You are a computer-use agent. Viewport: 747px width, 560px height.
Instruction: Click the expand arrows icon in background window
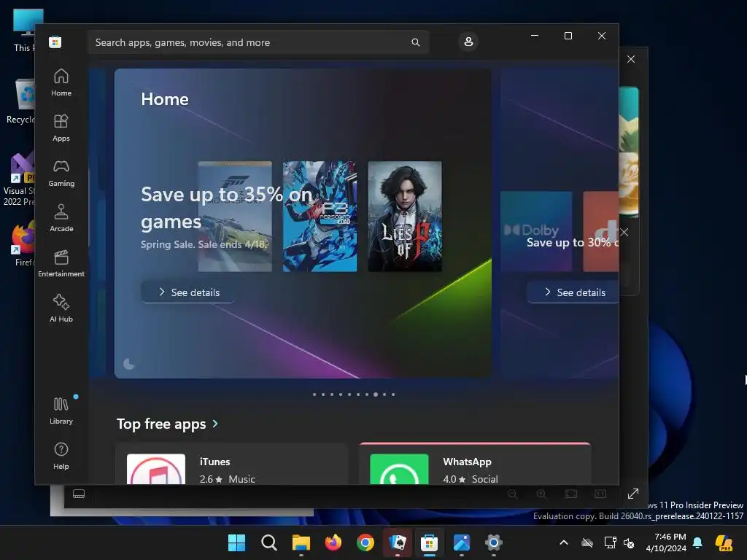[x=632, y=494]
